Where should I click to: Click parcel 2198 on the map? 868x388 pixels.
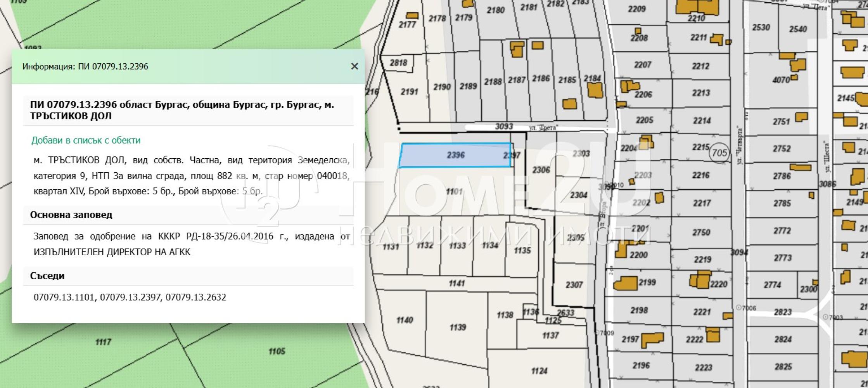click(639, 310)
